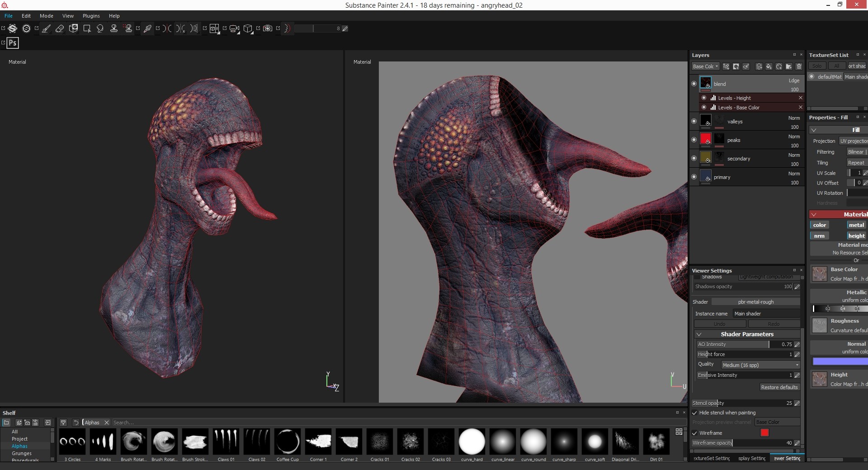The width and height of the screenshot is (868, 470).
Task: Open the UV projection dropdown
Action: [x=853, y=141]
